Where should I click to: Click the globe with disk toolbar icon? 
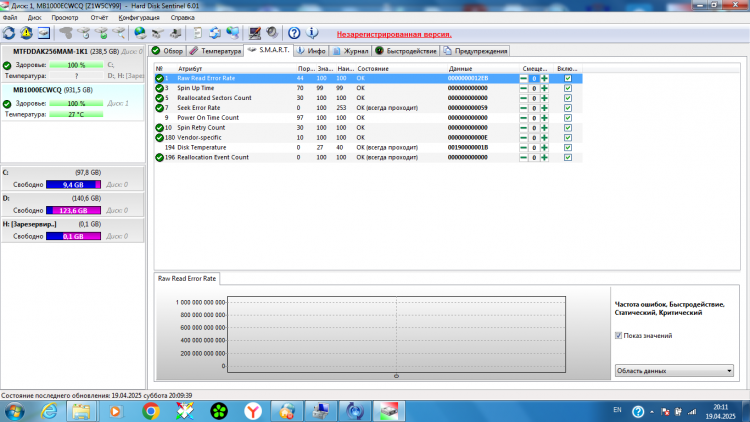tap(140, 33)
